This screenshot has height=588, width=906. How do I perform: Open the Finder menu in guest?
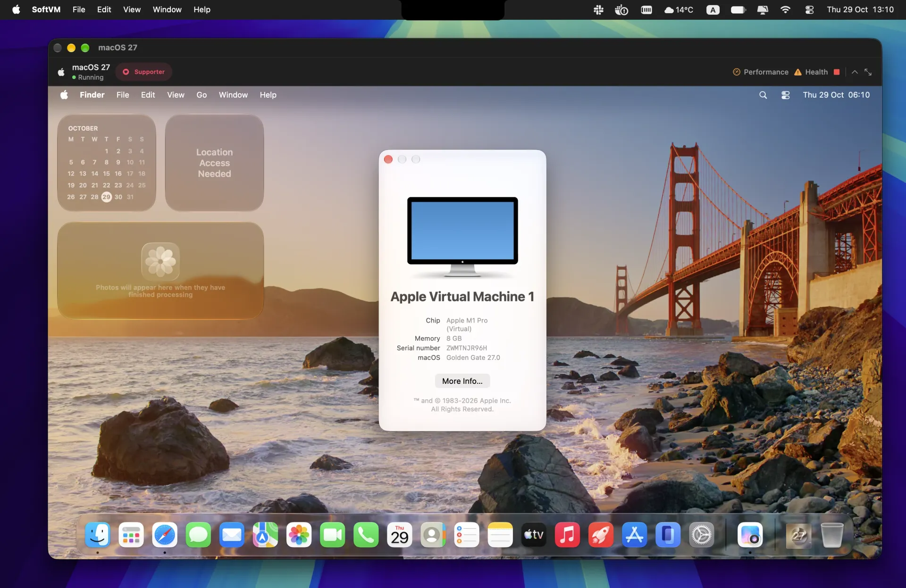coord(92,95)
